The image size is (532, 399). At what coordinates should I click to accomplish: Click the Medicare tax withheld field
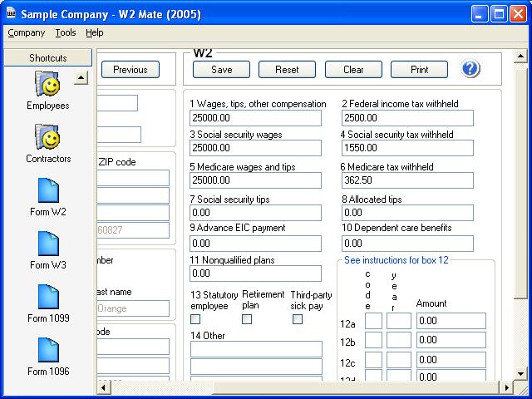[407, 180]
